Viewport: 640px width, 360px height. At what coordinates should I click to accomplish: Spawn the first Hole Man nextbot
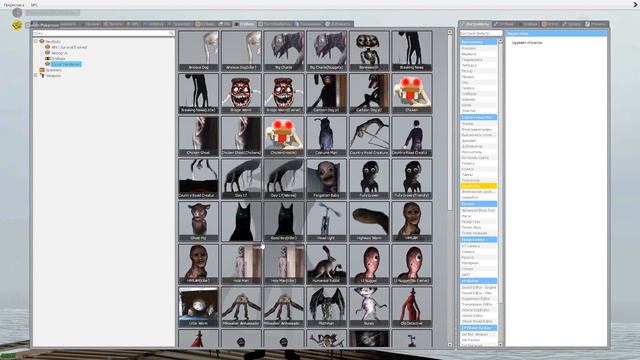[241, 264]
